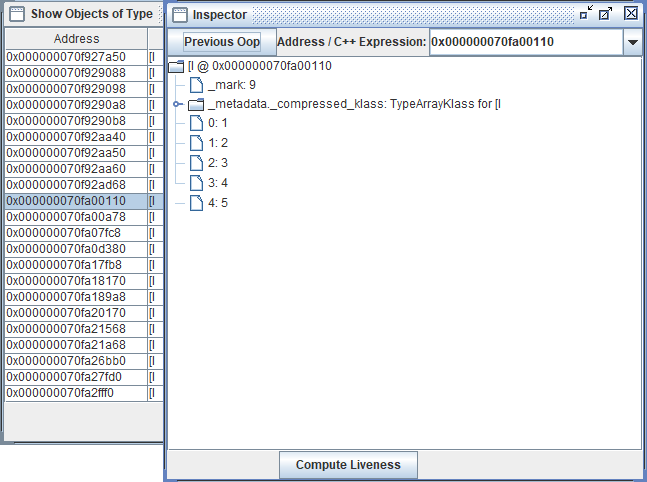The image size is (647, 482).
Task: Click the Inspector window title icon
Action: tap(178, 15)
